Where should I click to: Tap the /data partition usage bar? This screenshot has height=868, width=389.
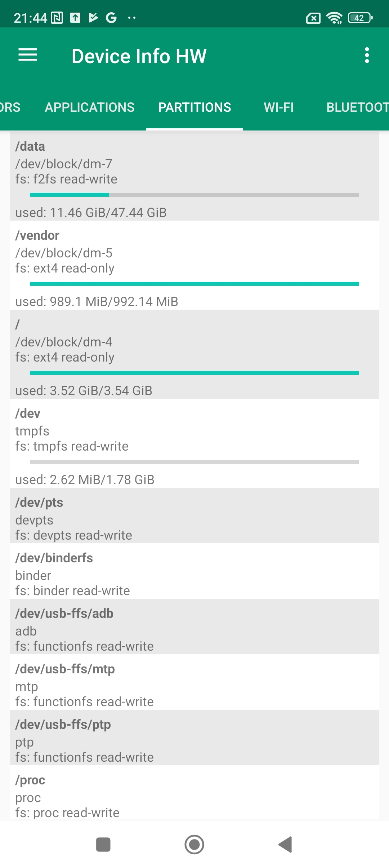tap(194, 195)
